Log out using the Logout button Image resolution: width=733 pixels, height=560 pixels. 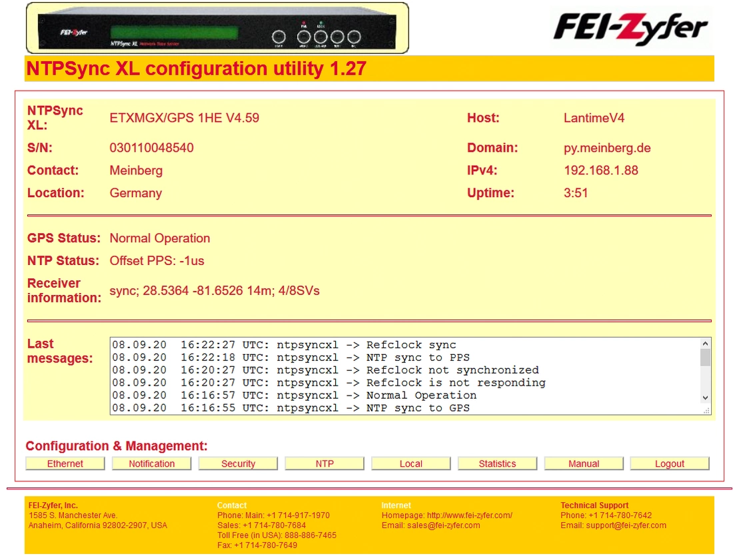coord(670,463)
